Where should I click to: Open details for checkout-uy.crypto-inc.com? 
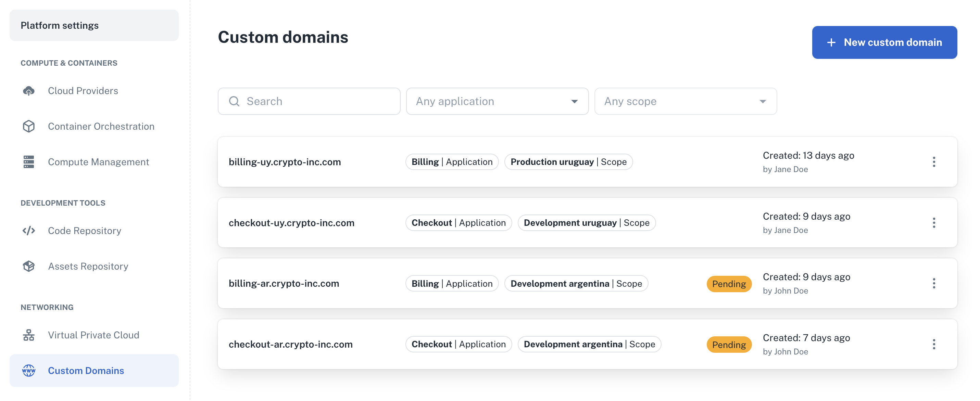click(291, 223)
